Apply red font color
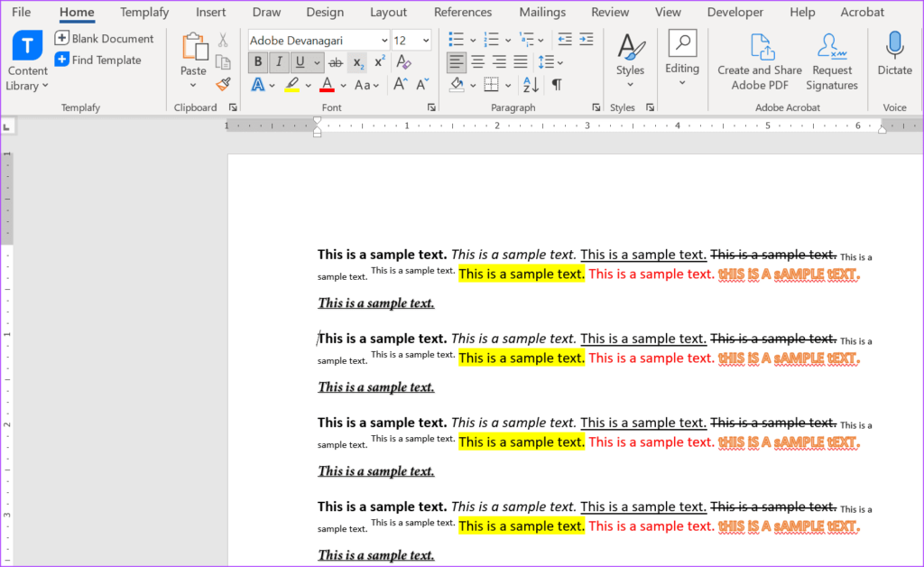924x567 pixels. click(x=327, y=84)
